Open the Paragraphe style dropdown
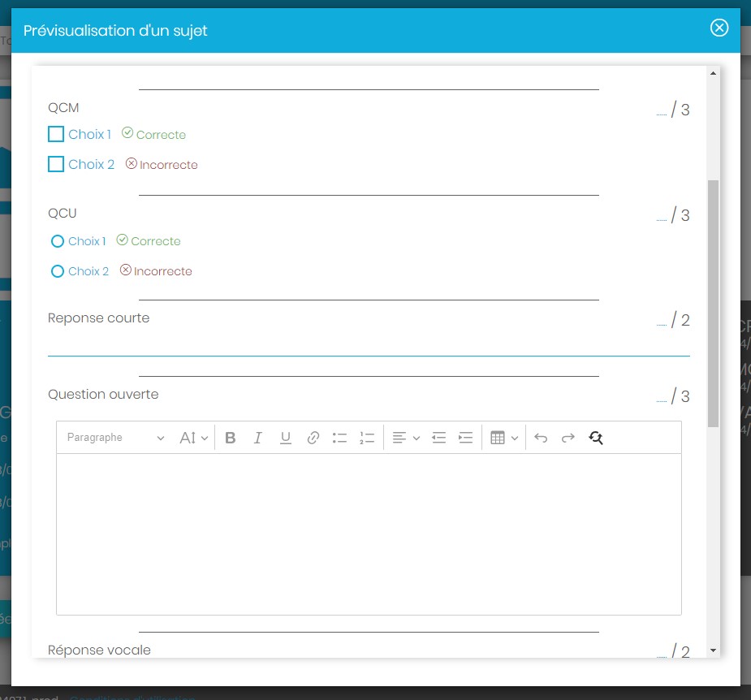The width and height of the screenshot is (751, 700). pos(115,438)
